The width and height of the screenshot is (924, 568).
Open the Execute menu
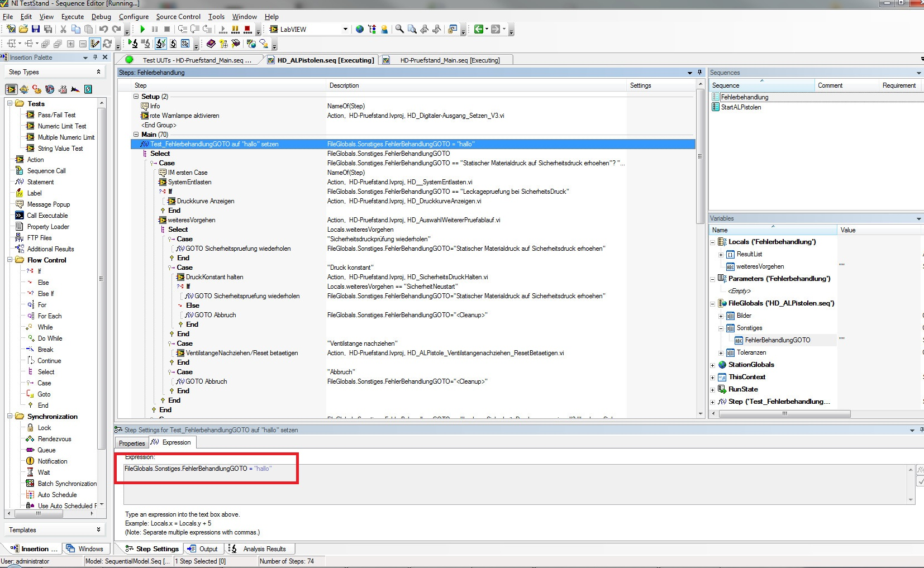72,17
